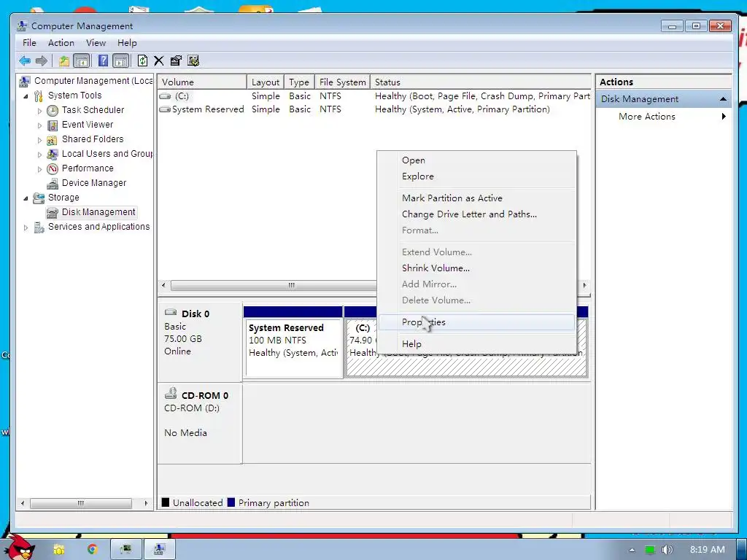Viewport: 747px width, 560px height.
Task: Click the taskbar clock showing 8:19 AM
Action: click(x=707, y=550)
